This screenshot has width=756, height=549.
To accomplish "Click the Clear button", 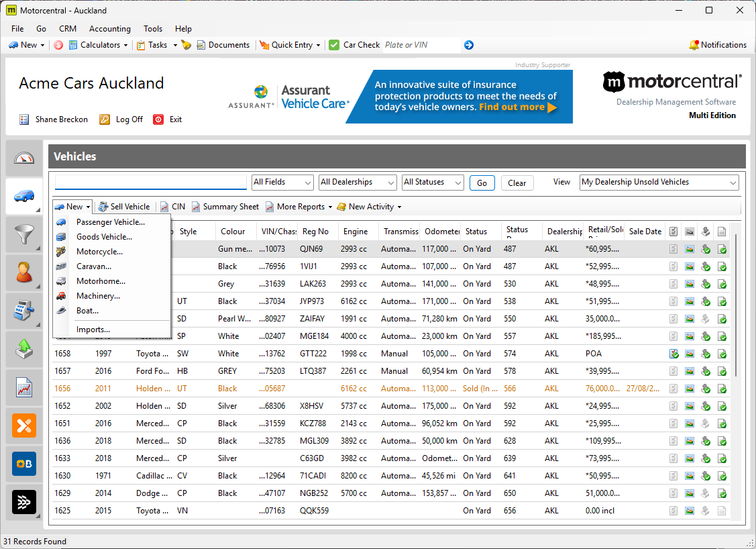I will point(517,183).
